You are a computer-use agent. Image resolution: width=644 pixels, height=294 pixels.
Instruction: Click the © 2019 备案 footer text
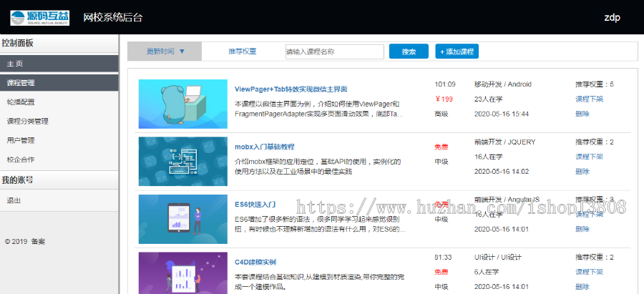point(25,242)
